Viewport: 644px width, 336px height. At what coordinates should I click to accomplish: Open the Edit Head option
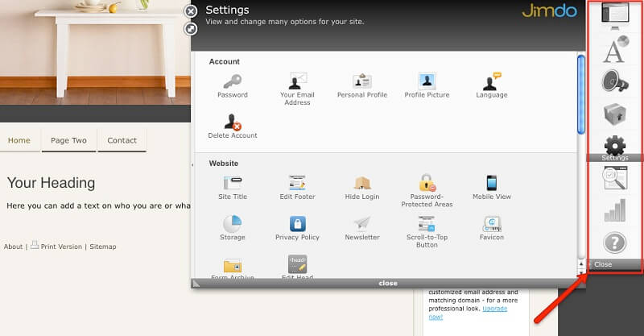[297, 267]
